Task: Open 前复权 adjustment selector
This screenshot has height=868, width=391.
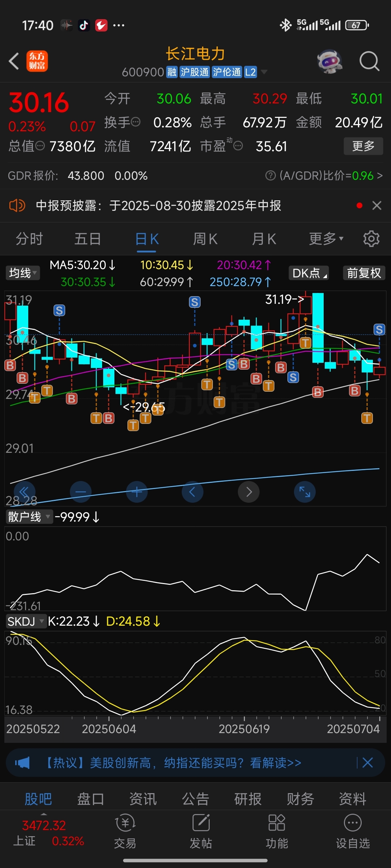Action: click(x=364, y=273)
